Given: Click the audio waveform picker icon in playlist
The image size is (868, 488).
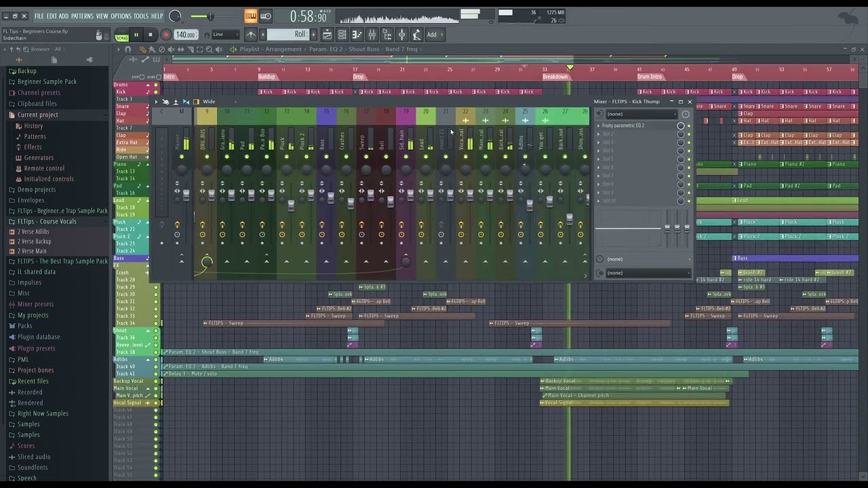Looking at the screenshot, I should (x=133, y=60).
